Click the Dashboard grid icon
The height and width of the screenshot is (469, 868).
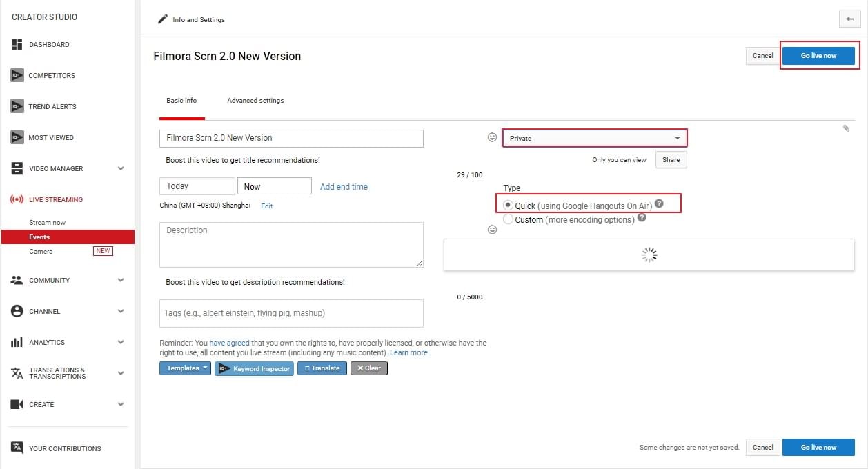17,44
